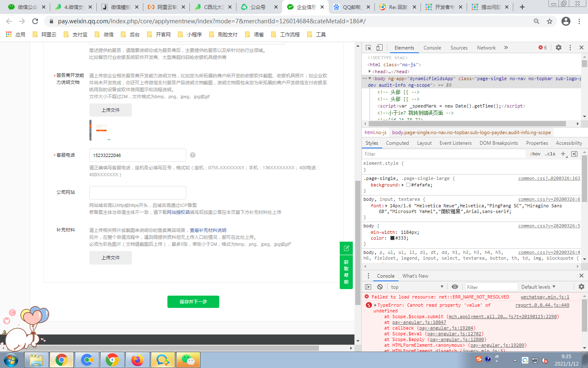Open the JavaScript context dropdown showing top

coord(417,287)
